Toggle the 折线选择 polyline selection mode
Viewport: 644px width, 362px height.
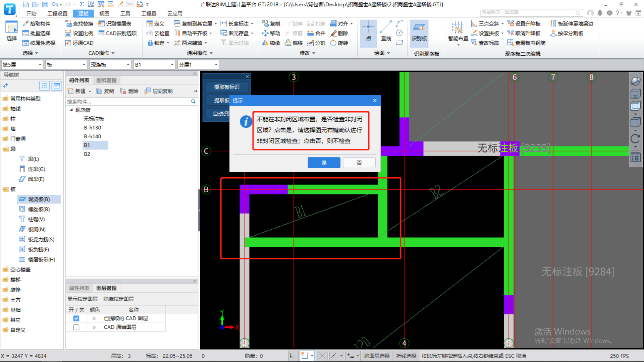[x=406, y=356]
